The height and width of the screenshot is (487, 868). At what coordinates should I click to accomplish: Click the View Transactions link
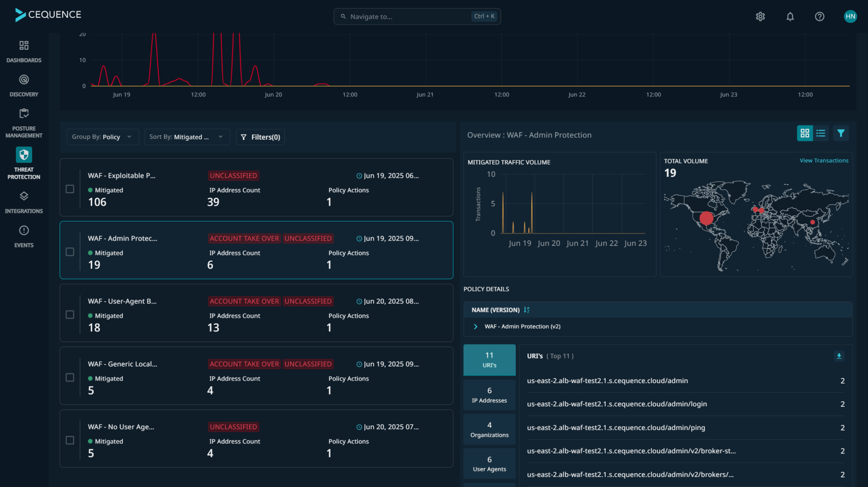[x=823, y=160]
